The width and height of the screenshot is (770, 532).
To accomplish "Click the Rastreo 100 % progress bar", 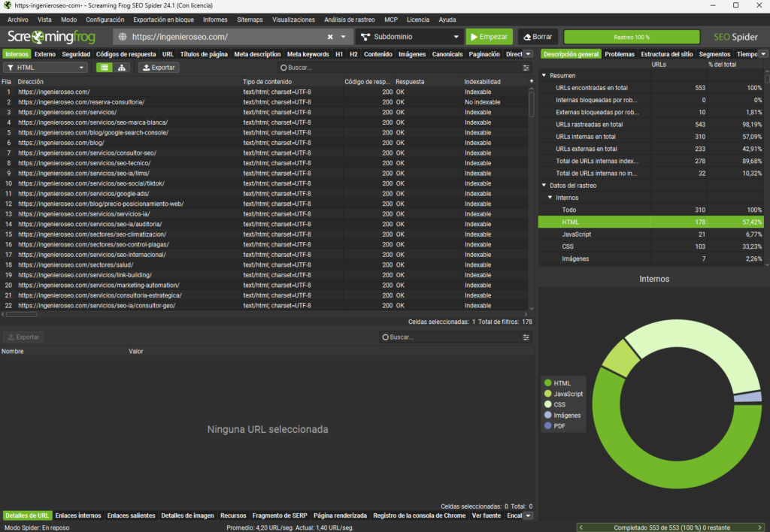I will (632, 38).
